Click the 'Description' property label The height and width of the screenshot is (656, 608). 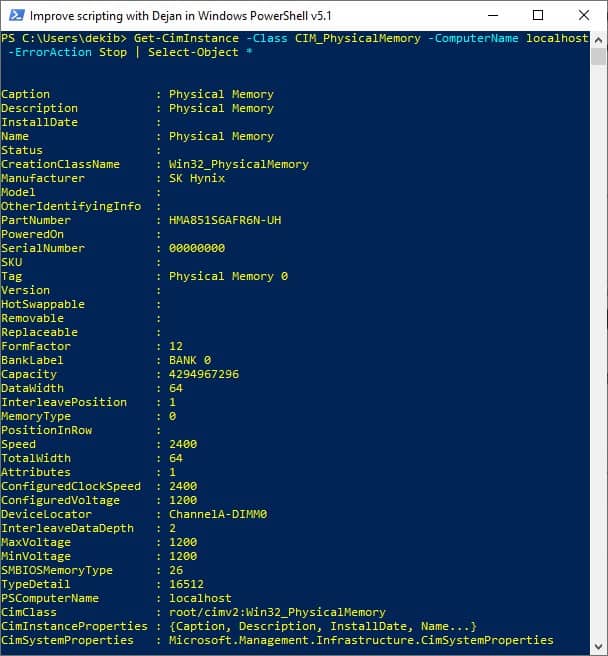point(39,108)
